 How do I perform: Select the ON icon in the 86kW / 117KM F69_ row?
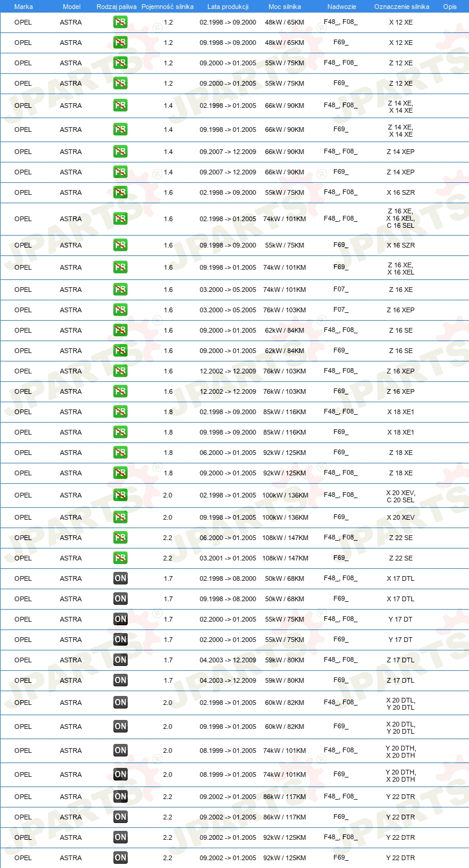coord(121,817)
